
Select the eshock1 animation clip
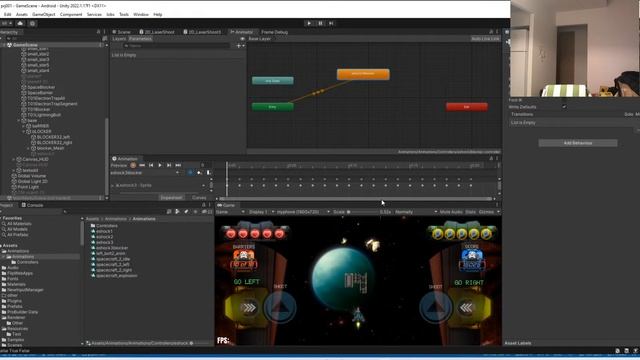click(x=104, y=231)
